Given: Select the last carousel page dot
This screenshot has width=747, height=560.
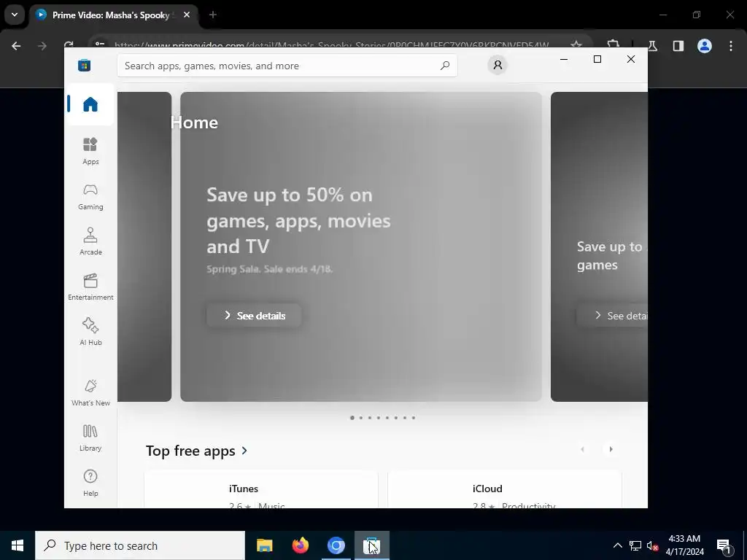Looking at the screenshot, I should pyautogui.click(x=414, y=418).
